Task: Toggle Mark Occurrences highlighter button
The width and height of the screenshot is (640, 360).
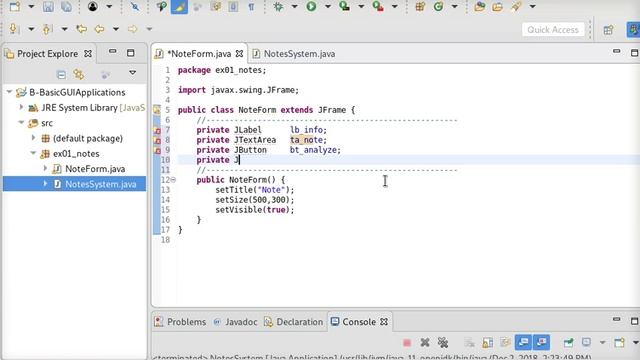Action: click(x=180, y=7)
